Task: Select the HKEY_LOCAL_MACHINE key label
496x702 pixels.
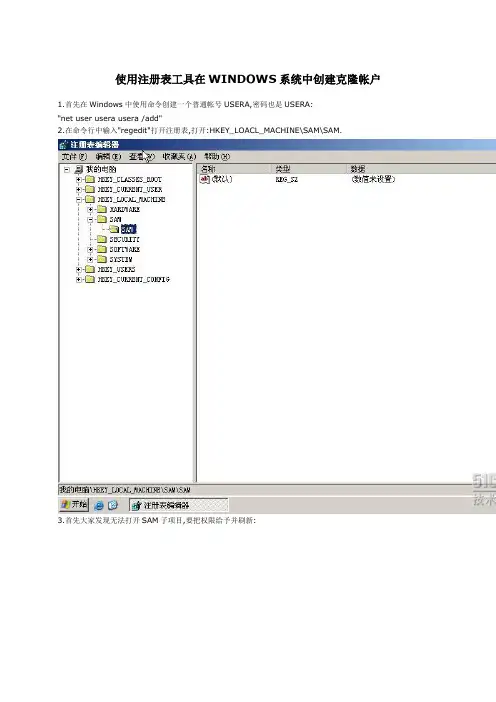Action: tap(131, 199)
